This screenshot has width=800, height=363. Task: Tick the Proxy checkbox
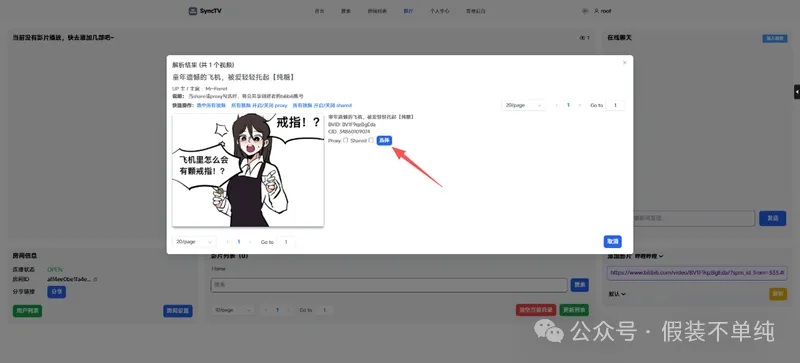pyautogui.click(x=346, y=140)
